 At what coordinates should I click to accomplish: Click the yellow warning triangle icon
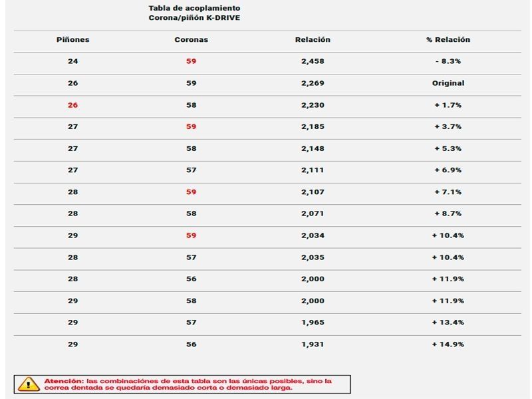pos(29,384)
